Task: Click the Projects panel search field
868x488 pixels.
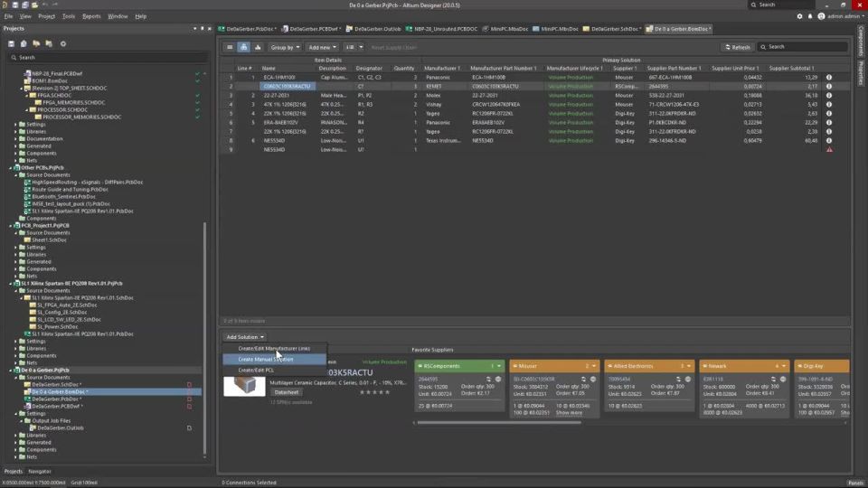Action: click(x=108, y=58)
